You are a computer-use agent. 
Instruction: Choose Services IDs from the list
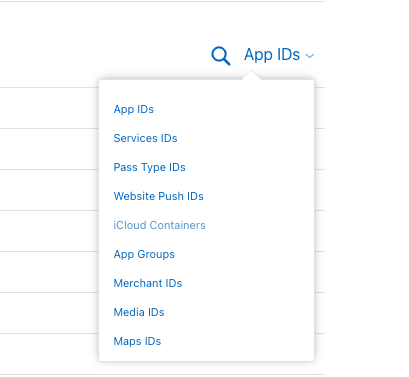(x=145, y=138)
